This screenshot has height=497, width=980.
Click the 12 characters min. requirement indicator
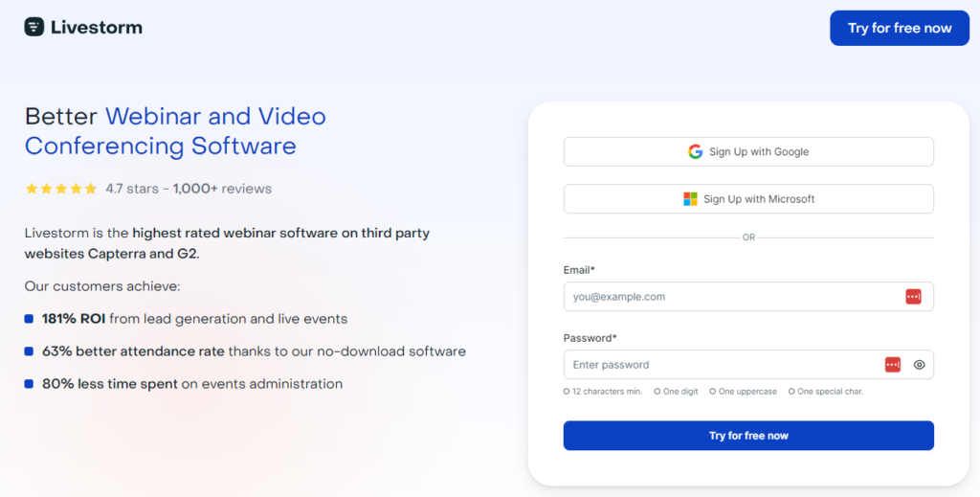(603, 392)
